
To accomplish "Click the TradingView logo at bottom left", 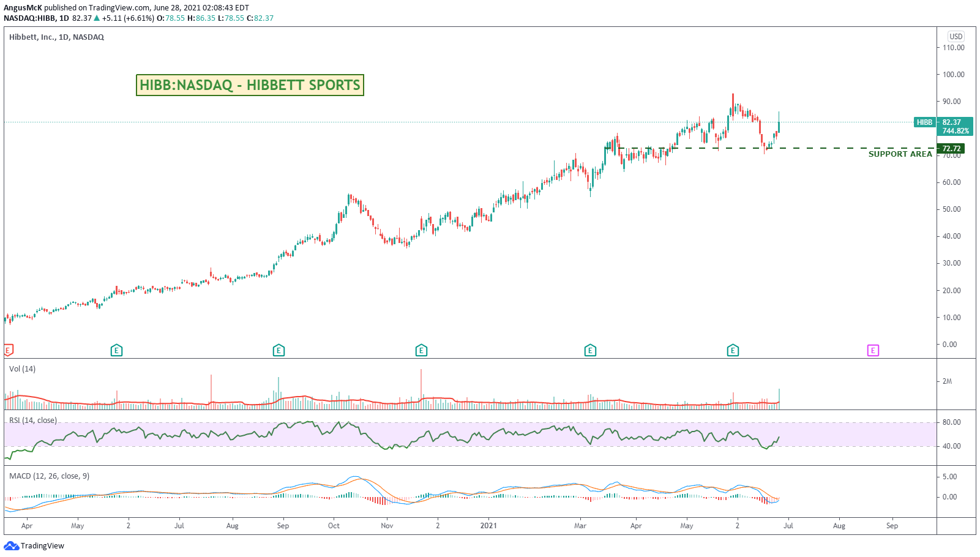I will [x=34, y=545].
